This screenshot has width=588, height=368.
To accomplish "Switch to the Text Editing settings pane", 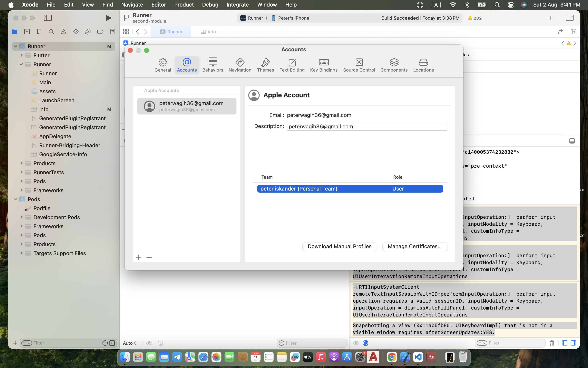I will point(292,65).
